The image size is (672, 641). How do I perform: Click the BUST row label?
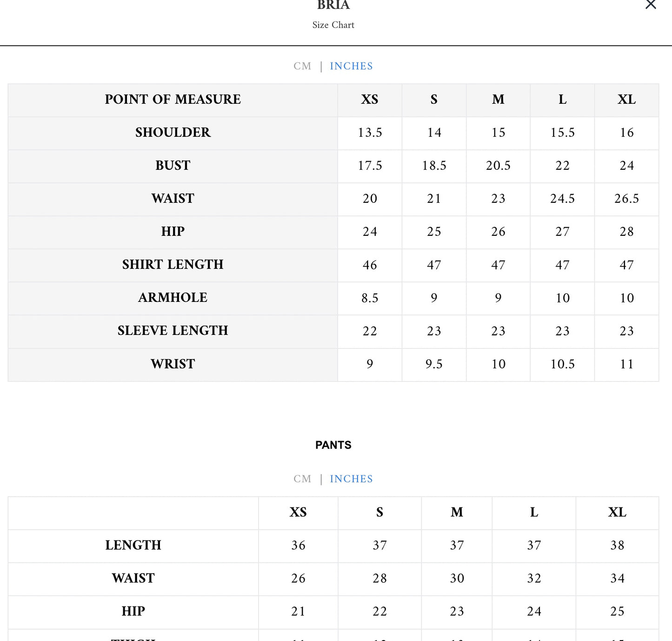[x=173, y=166]
